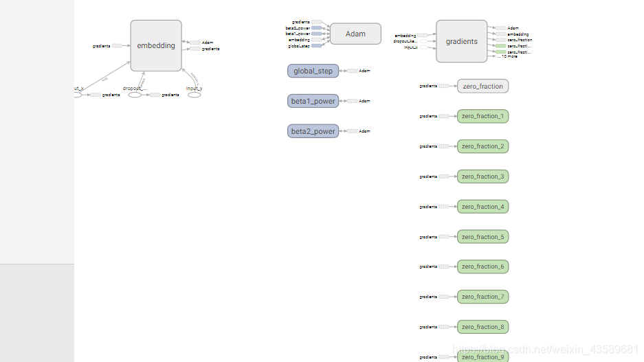The image size is (644, 362).
Task: Select the zero_fraction_3 node
Action: pyautogui.click(x=483, y=177)
